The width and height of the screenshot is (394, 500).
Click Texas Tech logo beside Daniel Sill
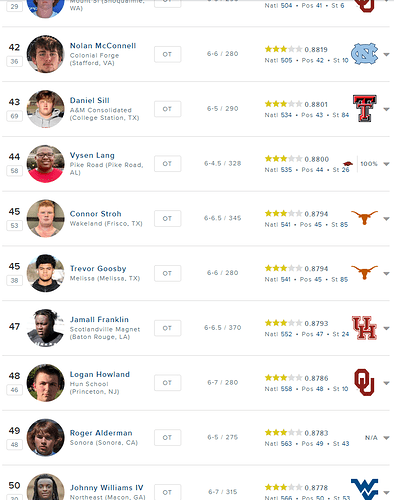365,109
